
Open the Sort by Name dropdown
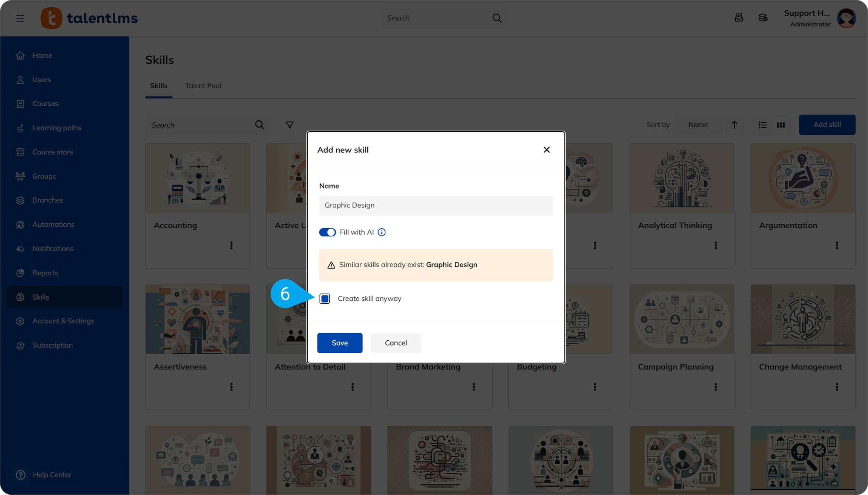click(x=698, y=125)
